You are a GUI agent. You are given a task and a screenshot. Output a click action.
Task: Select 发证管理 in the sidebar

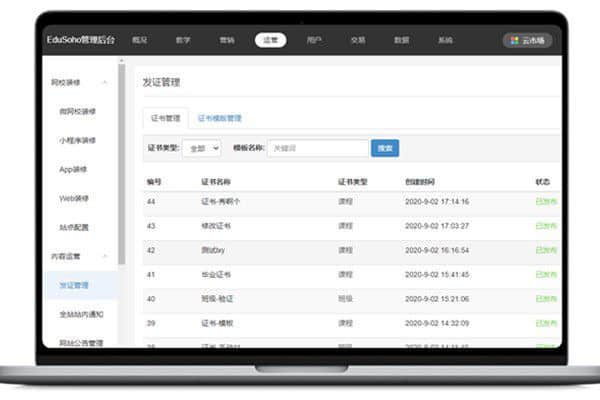point(73,285)
